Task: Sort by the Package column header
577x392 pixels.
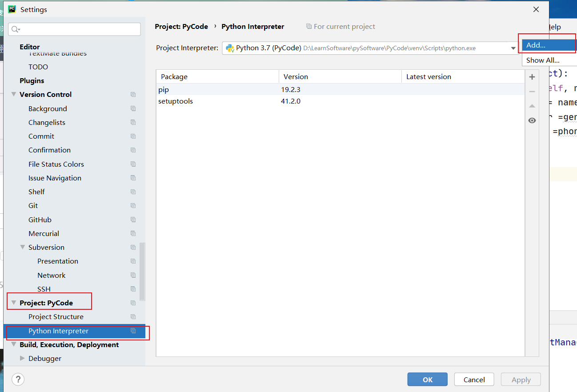Action: pos(217,76)
